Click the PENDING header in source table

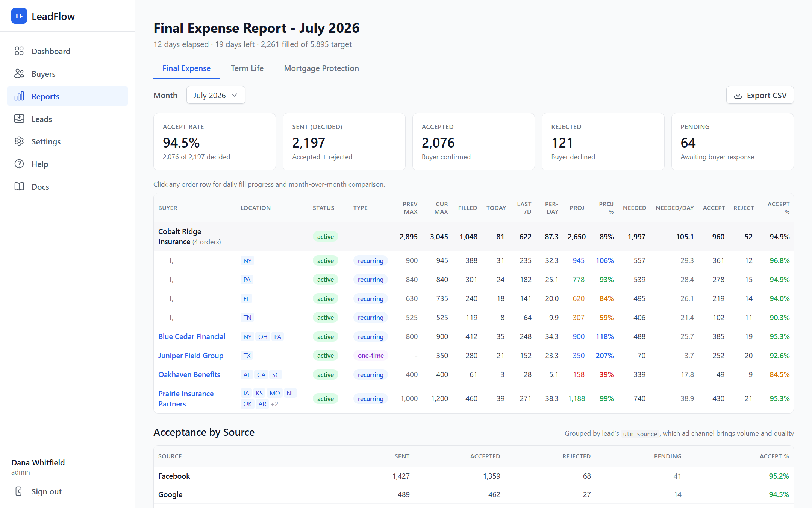pyautogui.click(x=668, y=456)
